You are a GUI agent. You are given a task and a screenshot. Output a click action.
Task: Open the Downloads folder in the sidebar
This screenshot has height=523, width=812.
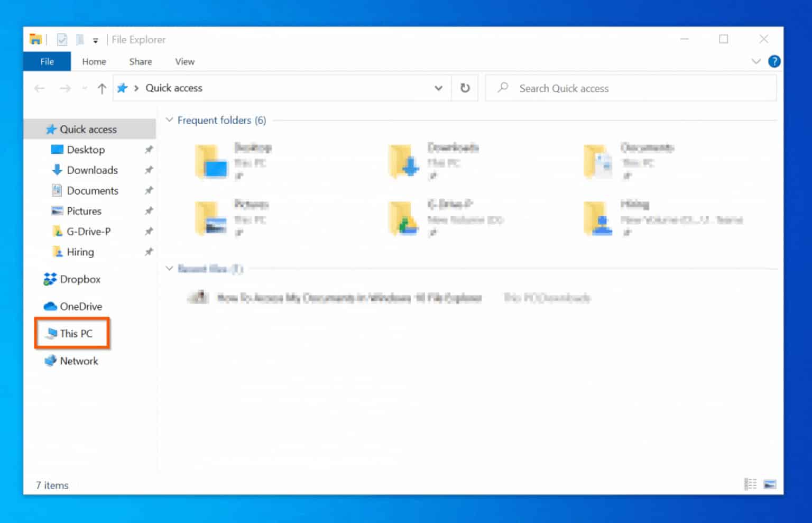pyautogui.click(x=93, y=170)
